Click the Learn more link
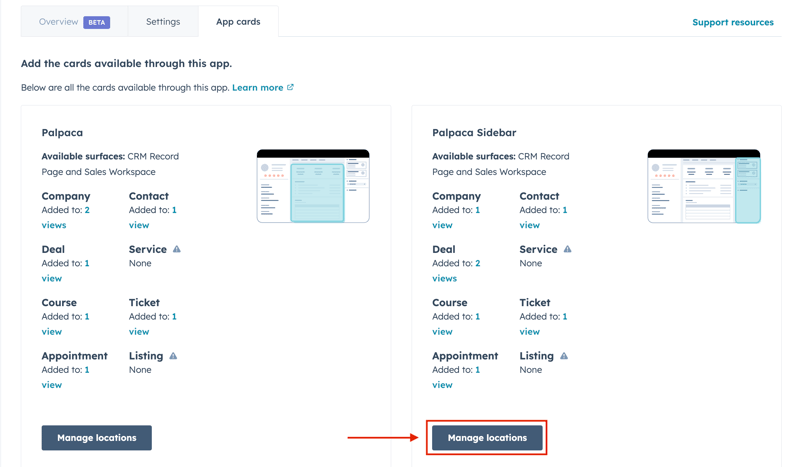The image size is (800, 467). (257, 88)
